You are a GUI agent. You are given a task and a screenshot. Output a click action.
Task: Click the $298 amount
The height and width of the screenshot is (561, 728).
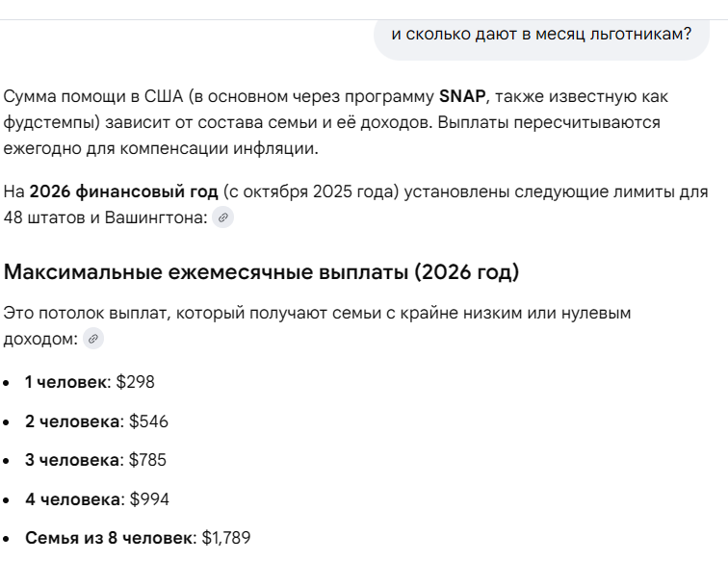point(135,382)
